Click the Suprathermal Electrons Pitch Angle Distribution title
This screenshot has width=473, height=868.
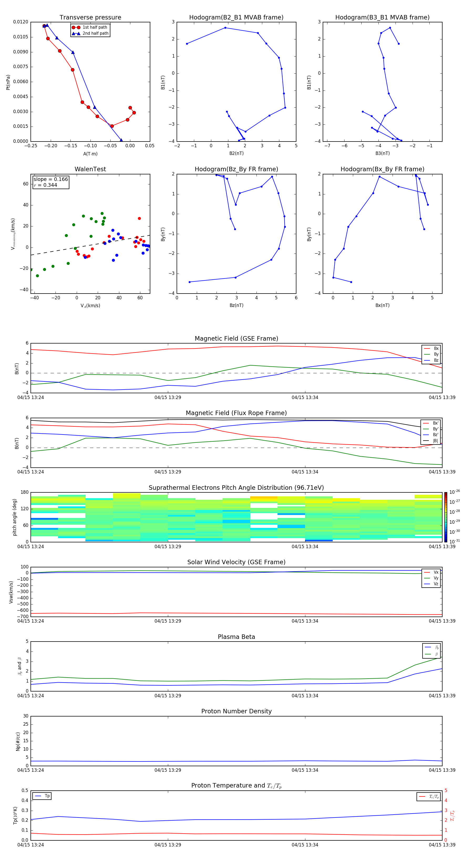pyautogui.click(x=236, y=488)
